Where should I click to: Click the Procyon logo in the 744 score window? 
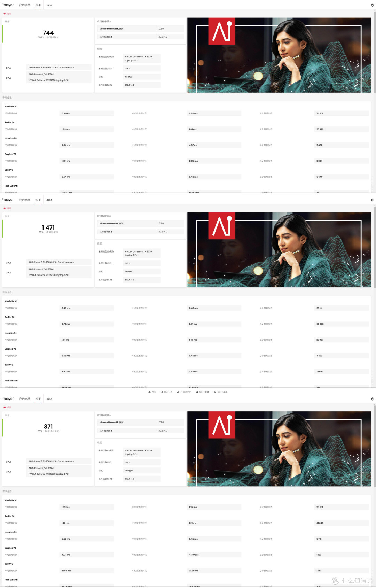pyautogui.click(x=8, y=5)
